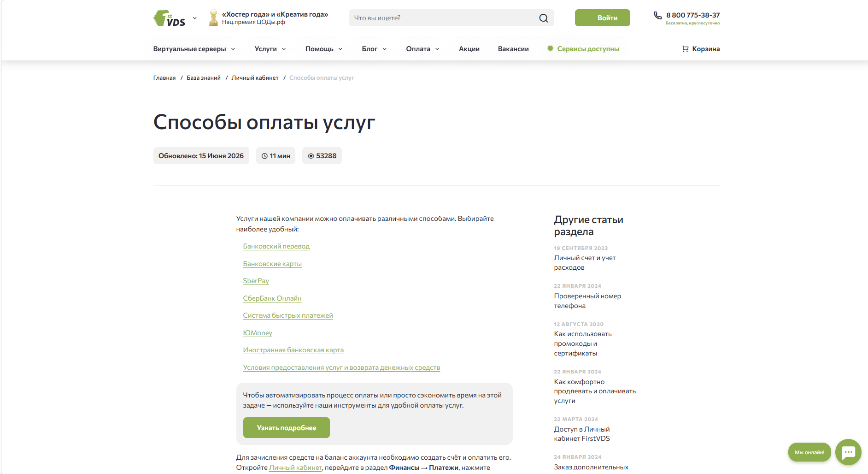Expand the Оплата dropdown menu

click(423, 49)
